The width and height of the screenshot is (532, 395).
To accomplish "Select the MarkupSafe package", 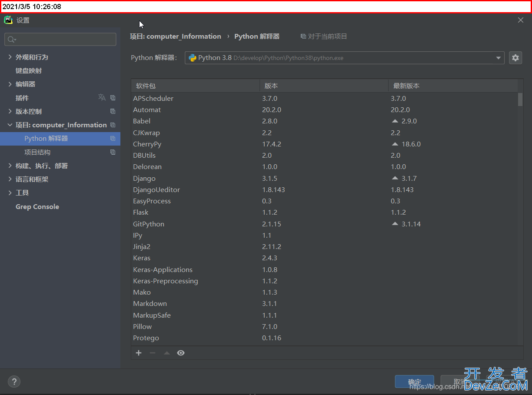I will pyautogui.click(x=324, y=315).
